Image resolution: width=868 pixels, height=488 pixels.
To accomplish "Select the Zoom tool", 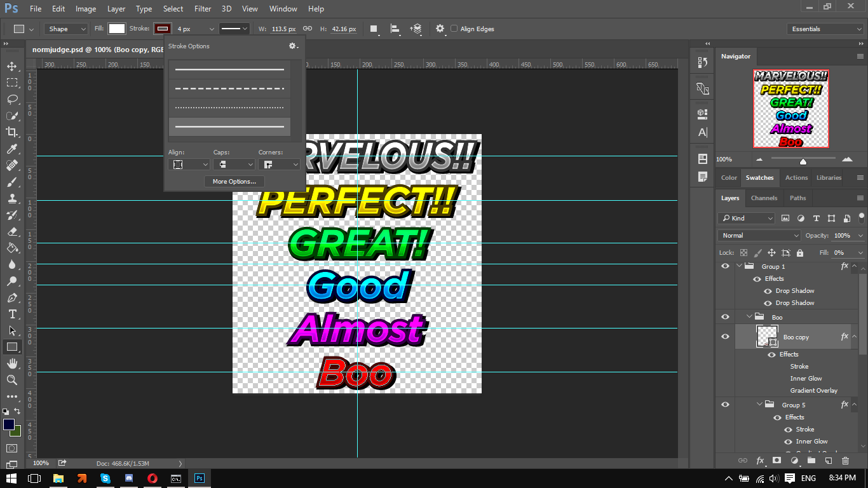I will (x=12, y=380).
